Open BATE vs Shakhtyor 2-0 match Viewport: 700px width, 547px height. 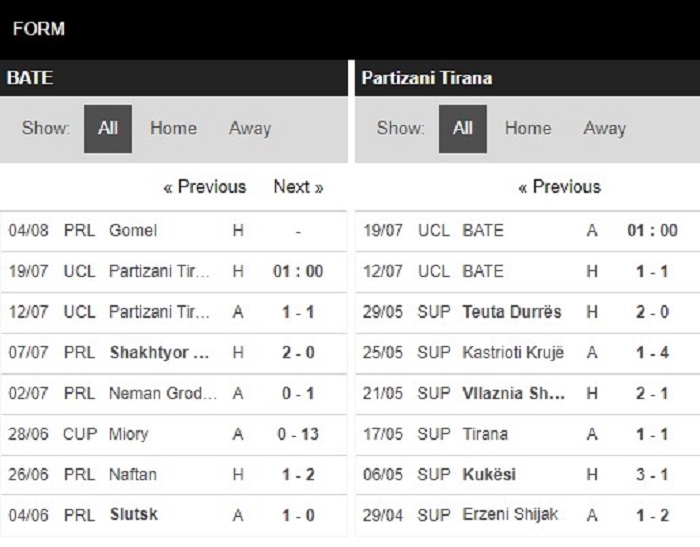pos(173,353)
